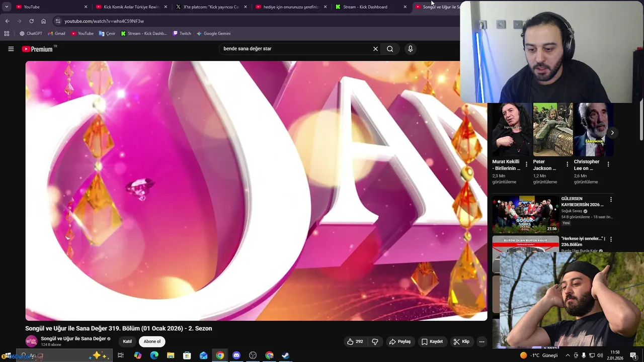
Task: Open the Gmail bookmark
Action: [x=56, y=34]
